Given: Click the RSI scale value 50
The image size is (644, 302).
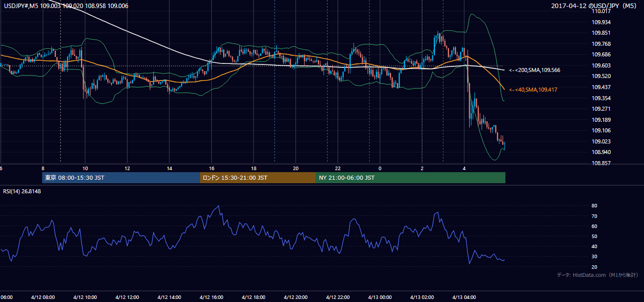Looking at the screenshot, I should pos(594,237).
